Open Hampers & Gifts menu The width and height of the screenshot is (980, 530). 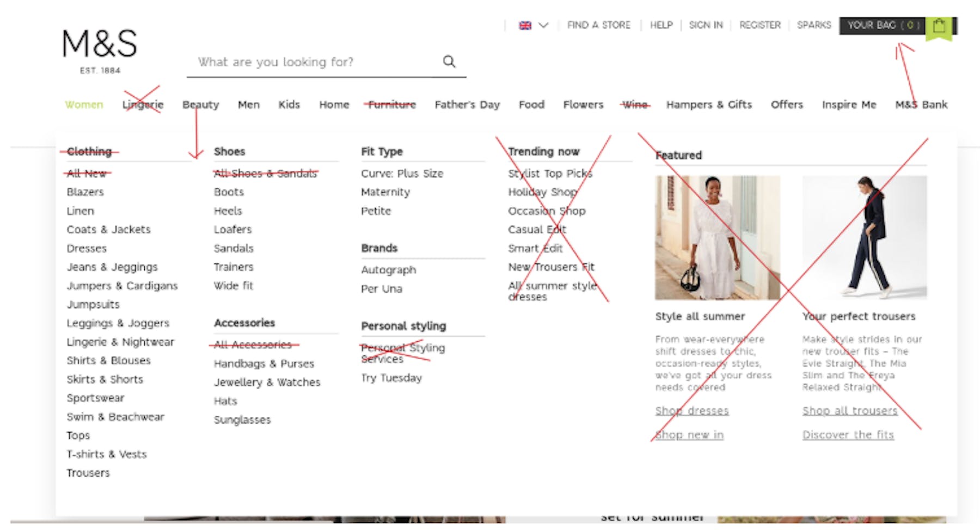(709, 104)
